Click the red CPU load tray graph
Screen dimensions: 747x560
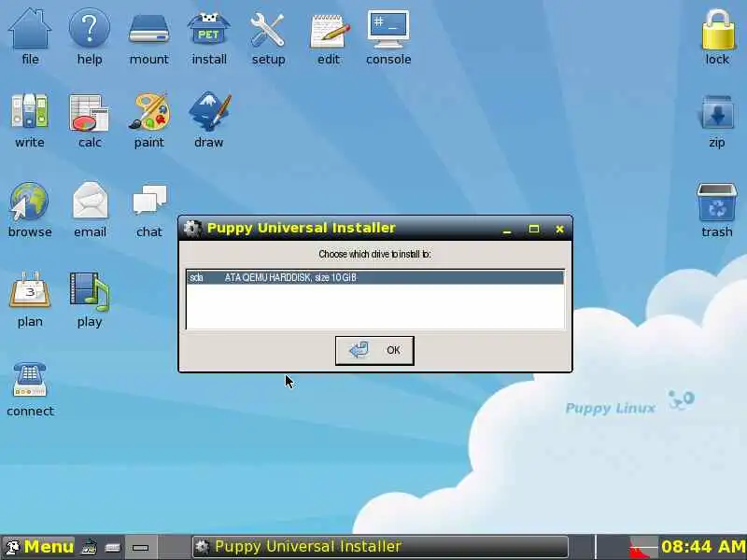(643, 546)
